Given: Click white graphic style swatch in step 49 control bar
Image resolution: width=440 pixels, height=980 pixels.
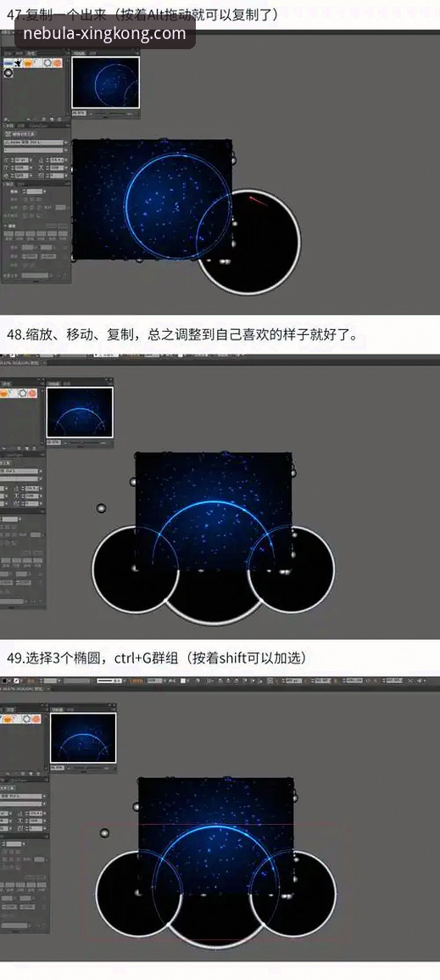Looking at the screenshot, I should click(183, 680).
